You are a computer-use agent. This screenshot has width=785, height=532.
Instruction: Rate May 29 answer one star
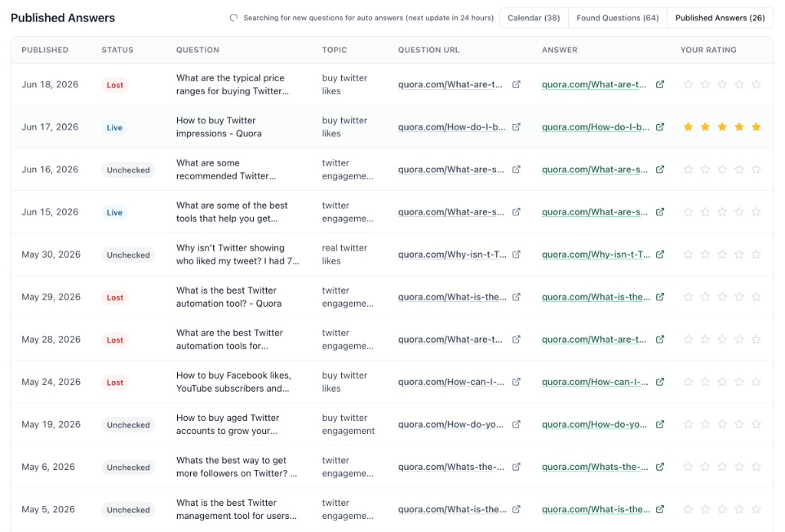coord(688,297)
